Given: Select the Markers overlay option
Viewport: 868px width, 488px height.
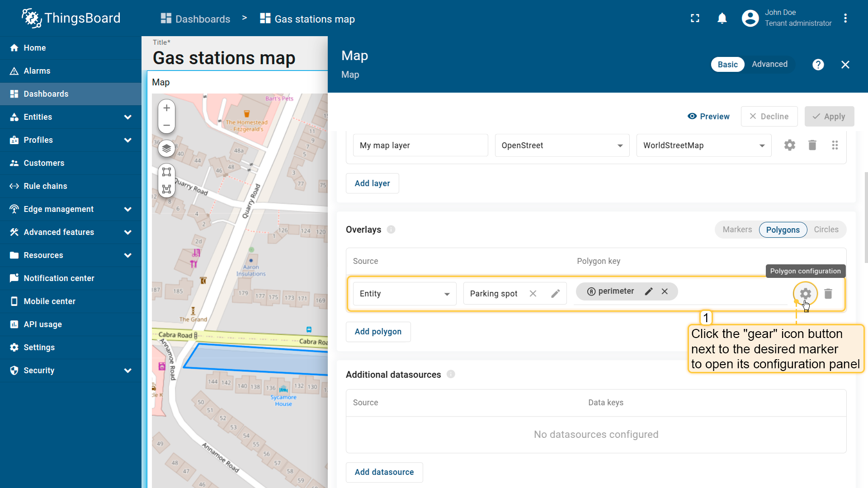Looking at the screenshot, I should pos(737,230).
